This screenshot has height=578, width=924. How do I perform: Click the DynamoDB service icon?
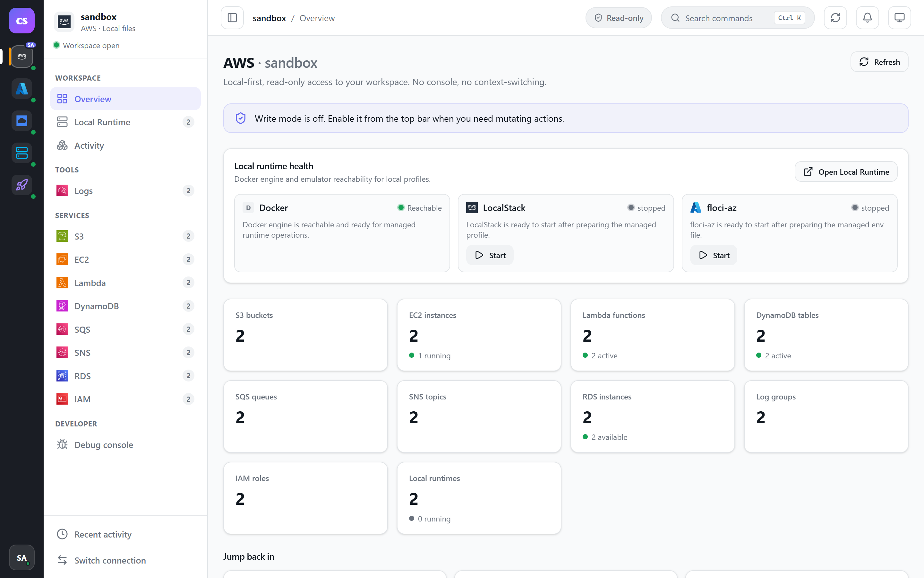pos(62,306)
